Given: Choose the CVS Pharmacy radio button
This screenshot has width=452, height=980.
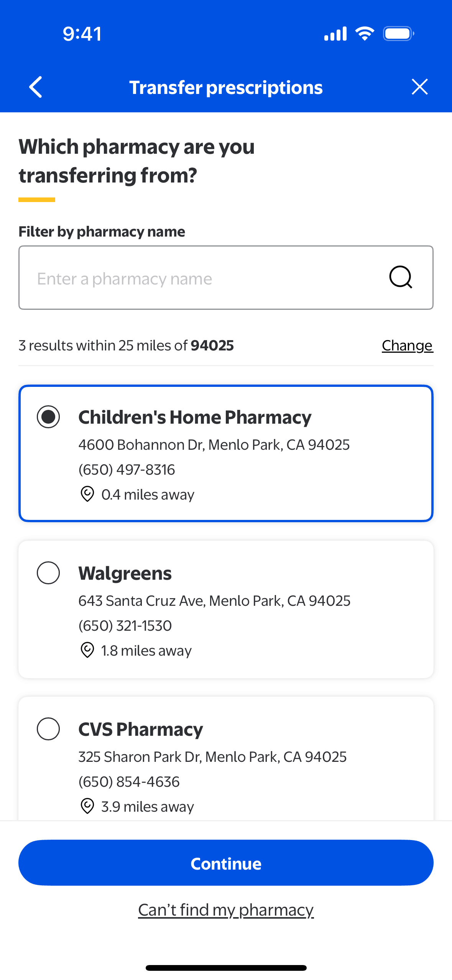Looking at the screenshot, I should click(x=48, y=728).
